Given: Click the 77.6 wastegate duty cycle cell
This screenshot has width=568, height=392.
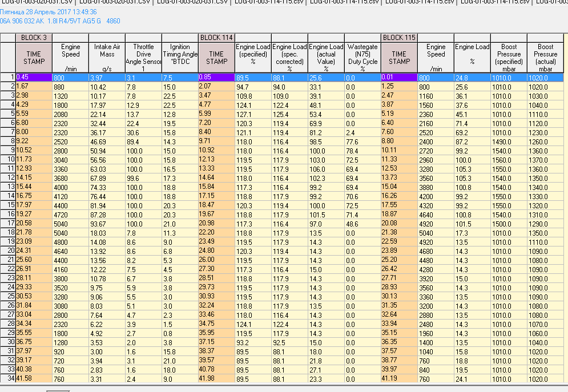Looking at the screenshot, I should point(362,141).
